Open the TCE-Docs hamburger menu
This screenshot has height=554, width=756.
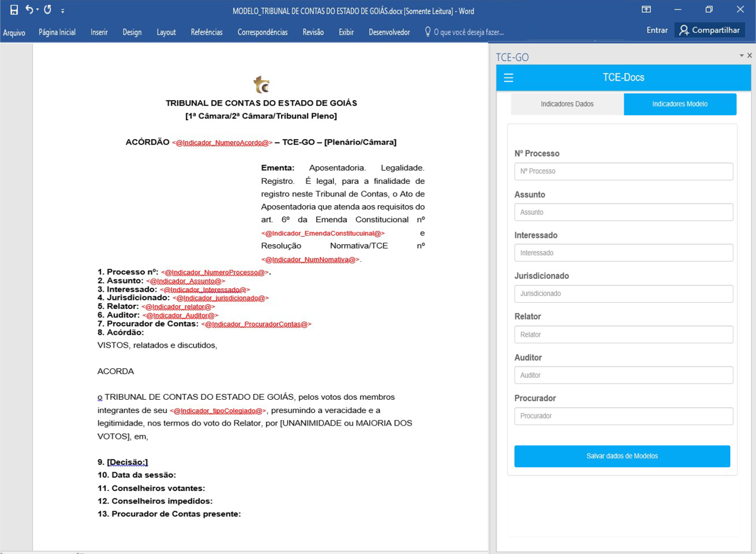[x=508, y=78]
